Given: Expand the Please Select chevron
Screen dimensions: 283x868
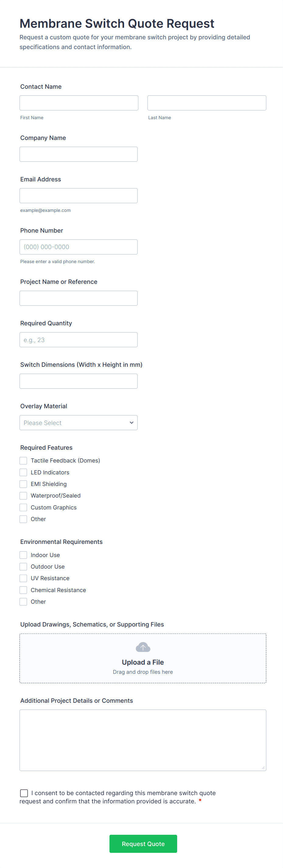Looking at the screenshot, I should pyautogui.click(x=131, y=423).
